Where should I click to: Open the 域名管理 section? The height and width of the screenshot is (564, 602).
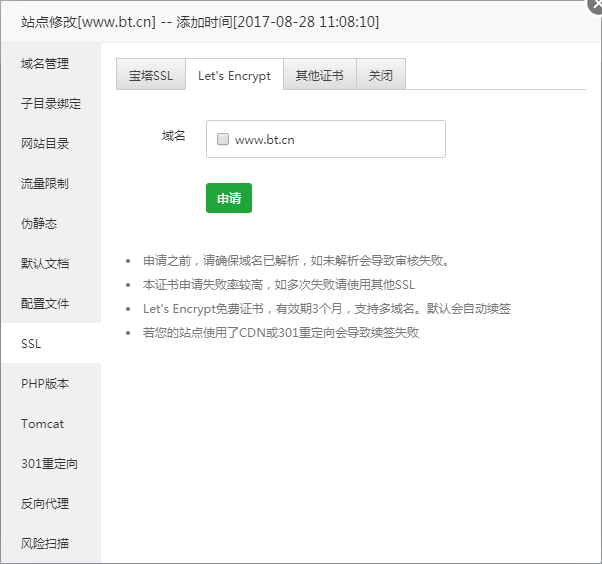46,64
